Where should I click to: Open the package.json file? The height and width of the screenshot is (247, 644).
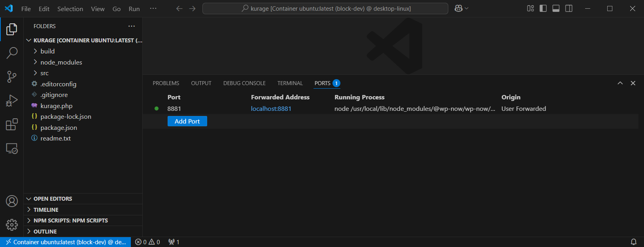83,127
